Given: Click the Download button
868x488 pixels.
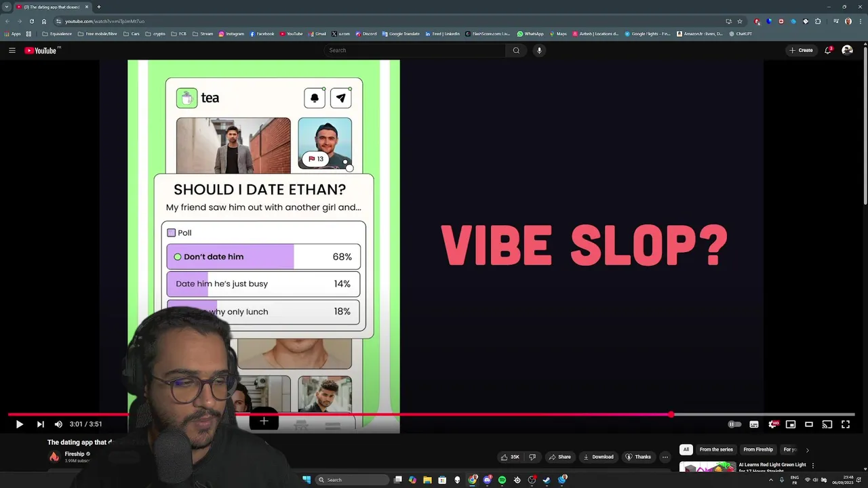Looking at the screenshot, I should (598, 457).
